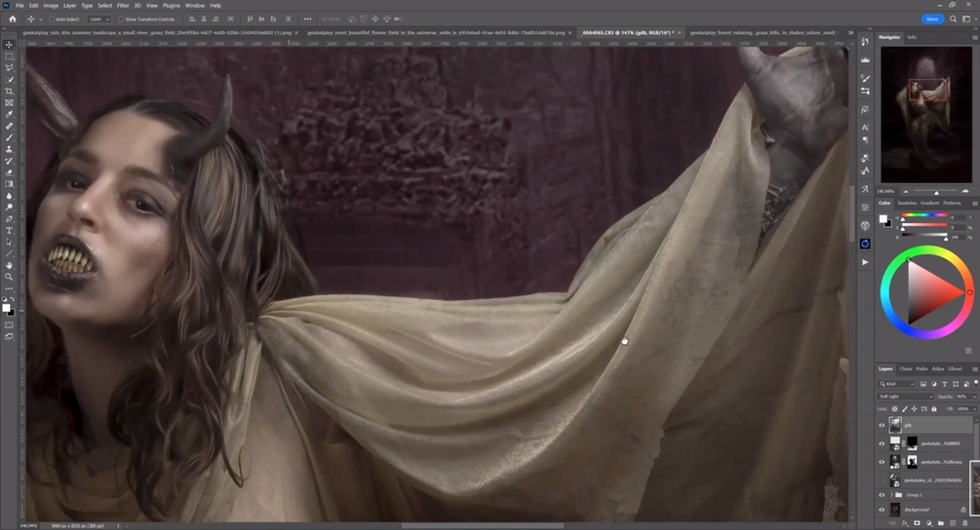Show the hidden geekatplay_ol layer

882,480
